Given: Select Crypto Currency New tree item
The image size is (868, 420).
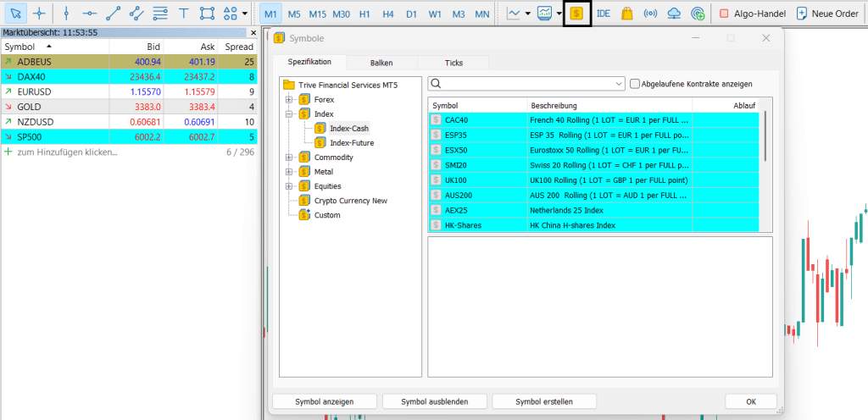Looking at the screenshot, I should pyautogui.click(x=350, y=201).
